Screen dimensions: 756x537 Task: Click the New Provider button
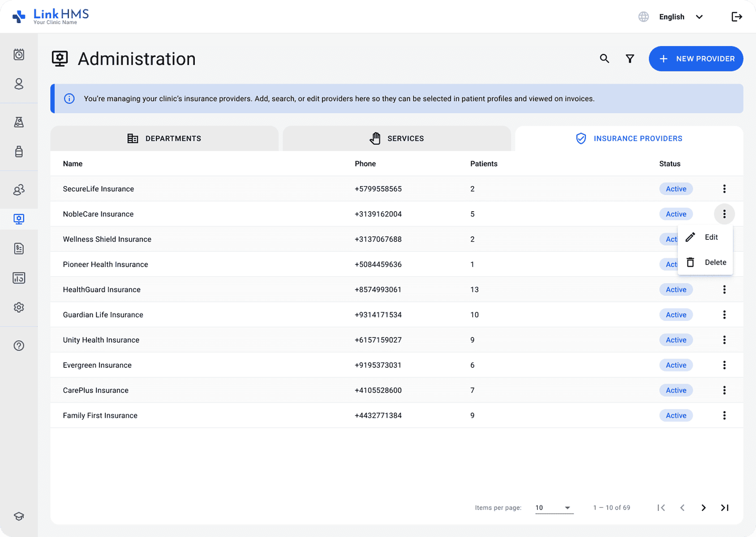pyautogui.click(x=696, y=59)
